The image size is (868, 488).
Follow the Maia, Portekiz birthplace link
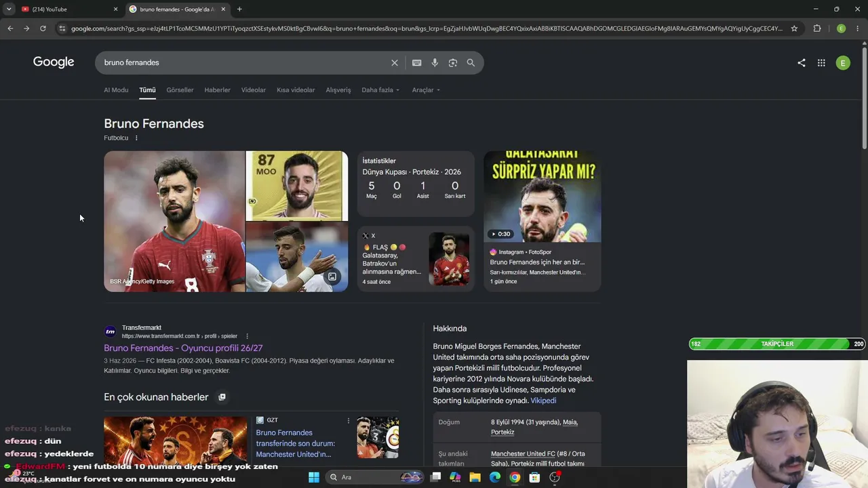point(534,427)
